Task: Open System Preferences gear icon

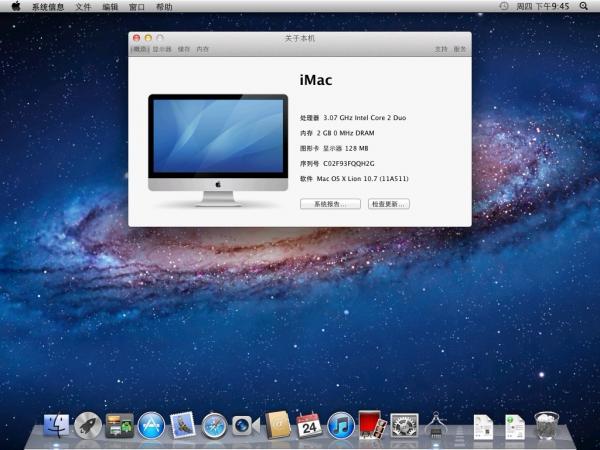Action: [x=404, y=426]
